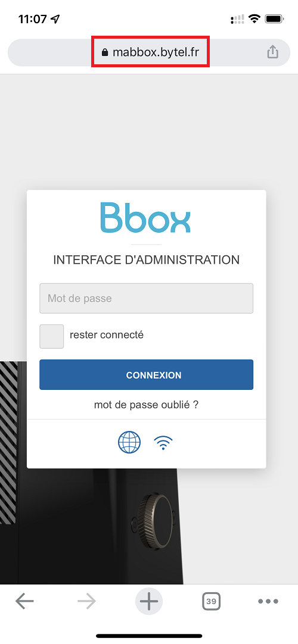Viewport: 298px width, 644px height.
Task: Click the padlock security icon
Action: pos(105,52)
